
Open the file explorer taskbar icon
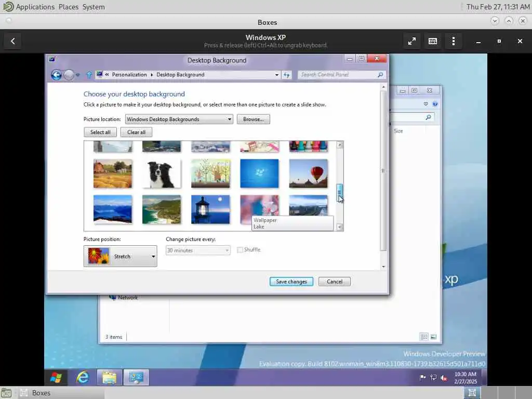(x=109, y=377)
